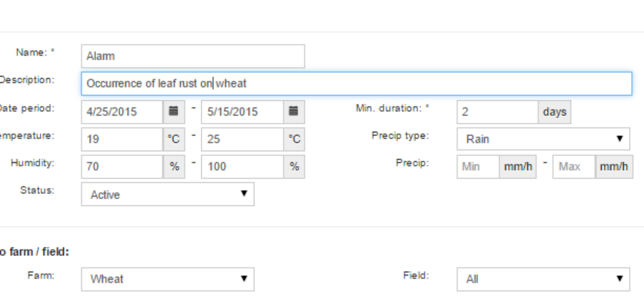Viewport: 644px width, 303px height.
Task: Open the Field dropdown showing All
Action: [543, 279]
